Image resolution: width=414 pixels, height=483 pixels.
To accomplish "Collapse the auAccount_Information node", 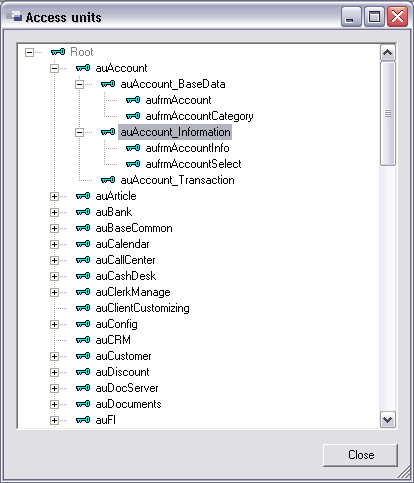I will coord(79,132).
